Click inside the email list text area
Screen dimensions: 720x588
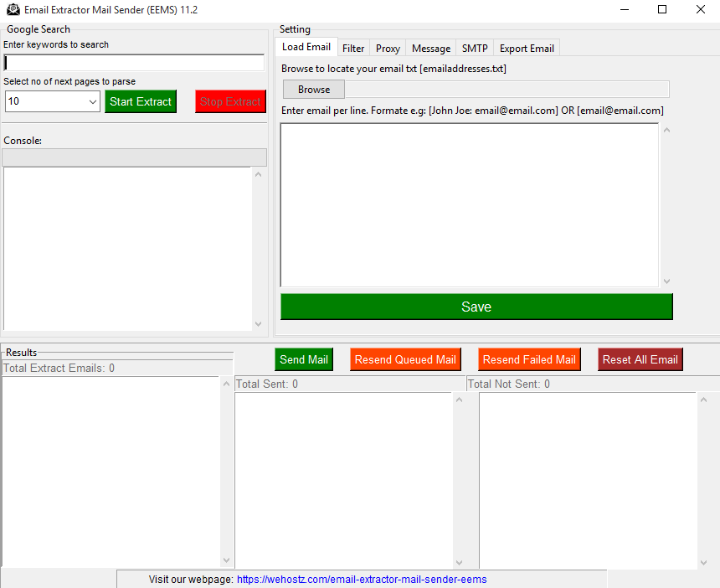[470, 205]
